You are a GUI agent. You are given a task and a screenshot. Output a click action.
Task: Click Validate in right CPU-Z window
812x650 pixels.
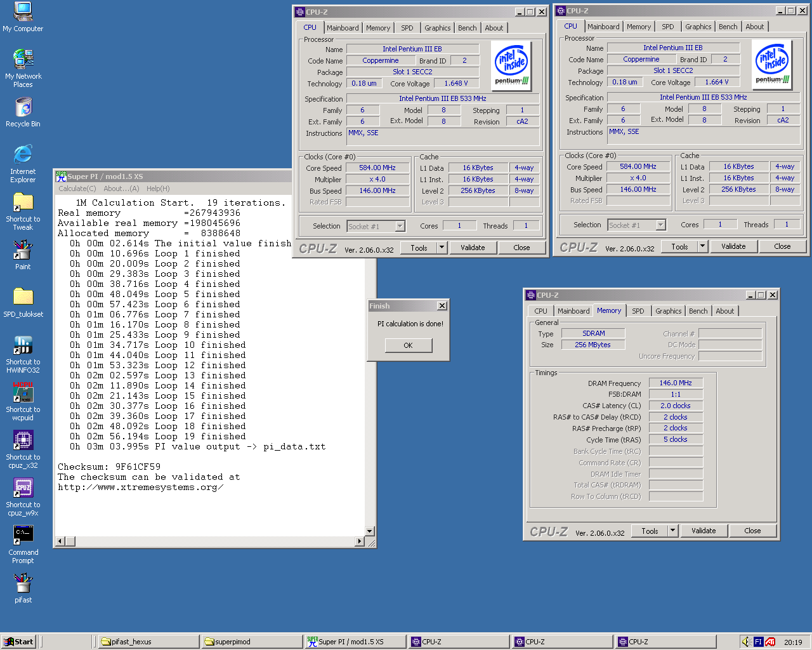(733, 246)
